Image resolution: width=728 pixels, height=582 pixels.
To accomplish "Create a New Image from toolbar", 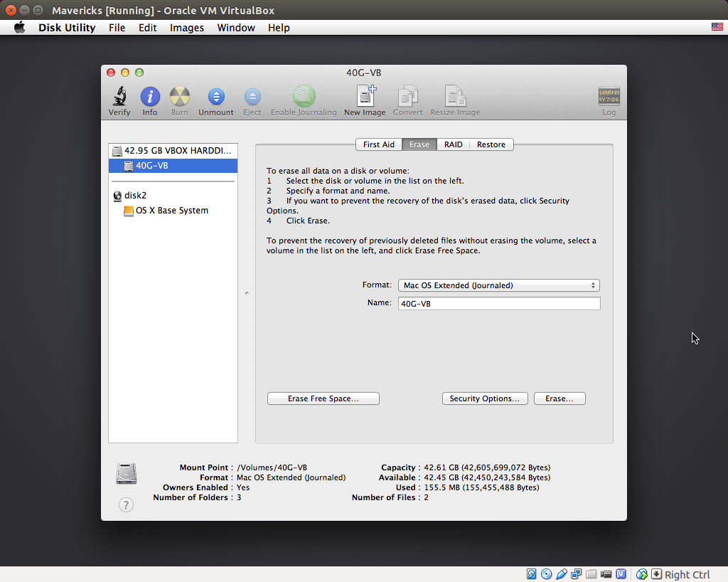I will coord(365,95).
